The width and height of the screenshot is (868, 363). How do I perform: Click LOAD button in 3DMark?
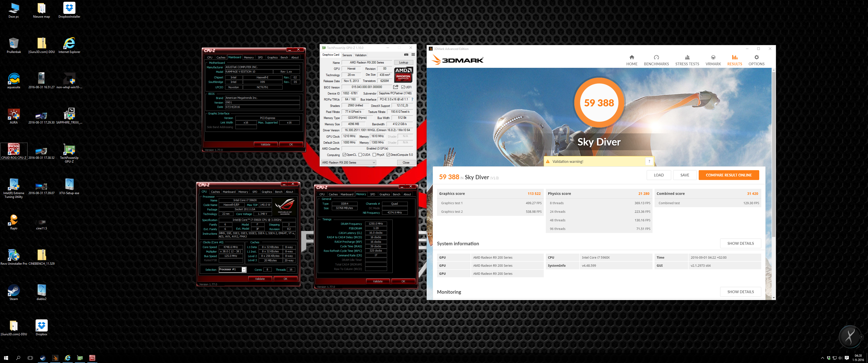click(x=658, y=175)
